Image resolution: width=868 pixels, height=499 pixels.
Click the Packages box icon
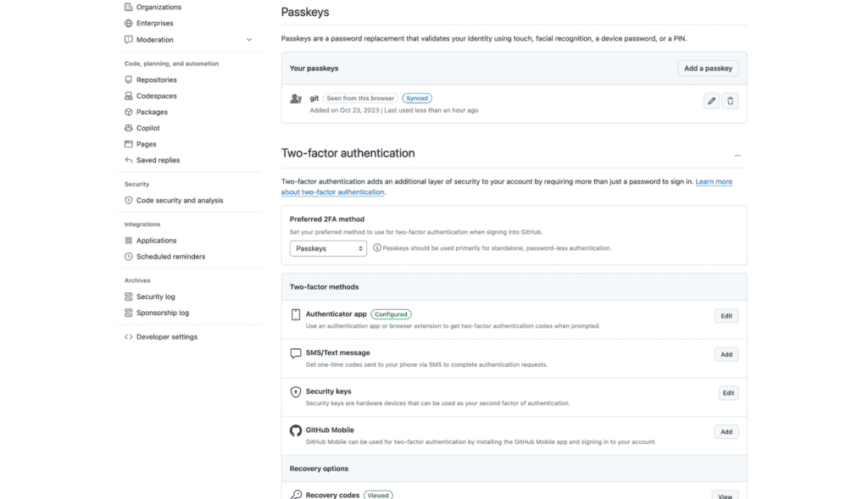coord(129,112)
